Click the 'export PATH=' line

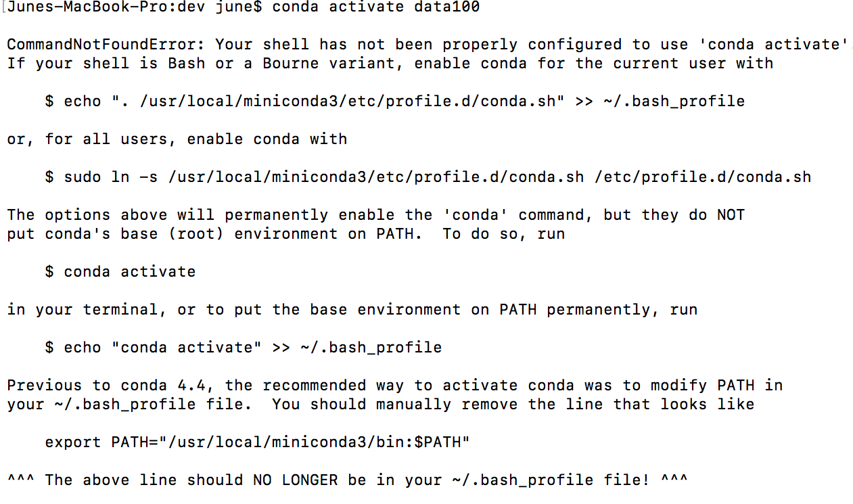coord(257,442)
